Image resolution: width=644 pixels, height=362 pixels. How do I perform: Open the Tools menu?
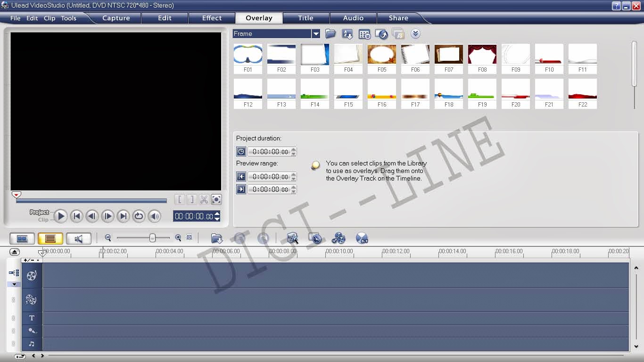click(69, 18)
